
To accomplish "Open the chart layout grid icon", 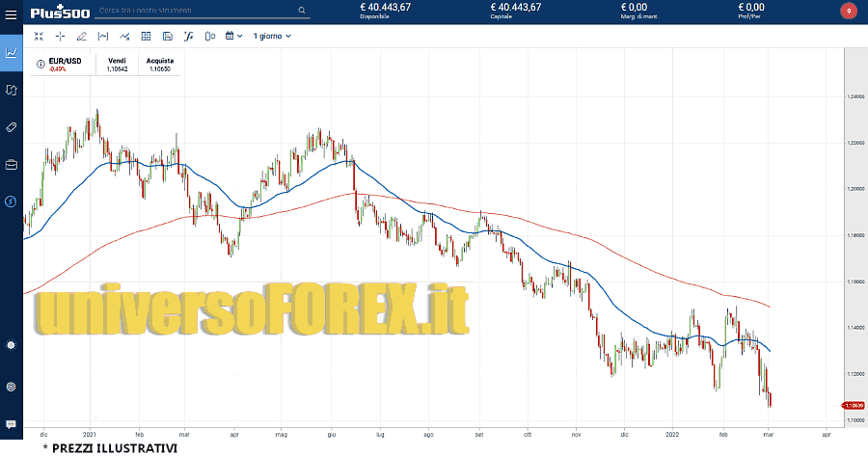I will point(146,36).
